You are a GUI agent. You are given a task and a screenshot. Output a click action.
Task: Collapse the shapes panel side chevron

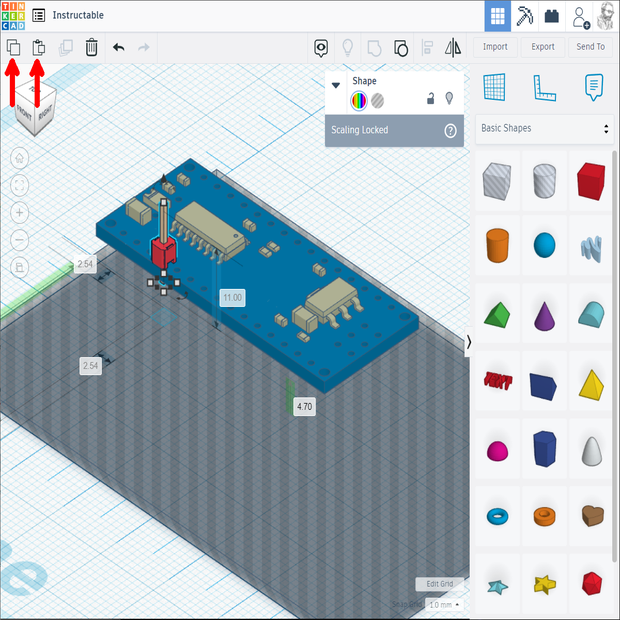469,342
